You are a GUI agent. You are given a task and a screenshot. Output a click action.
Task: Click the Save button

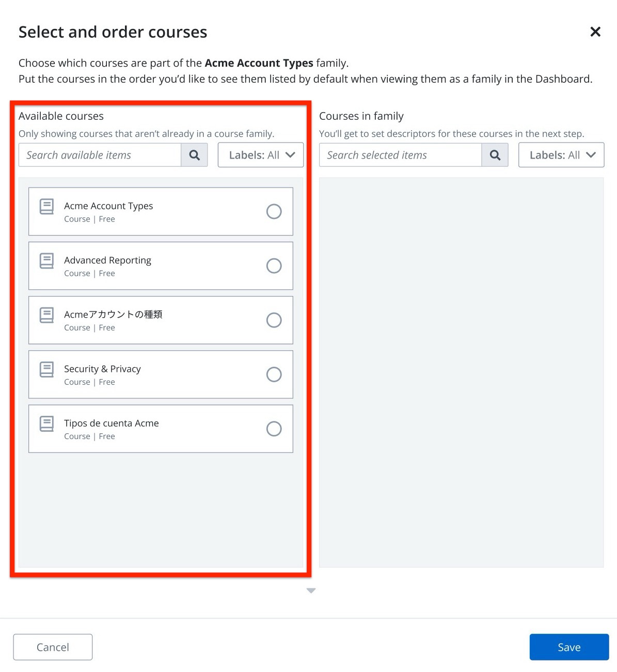[x=569, y=647]
